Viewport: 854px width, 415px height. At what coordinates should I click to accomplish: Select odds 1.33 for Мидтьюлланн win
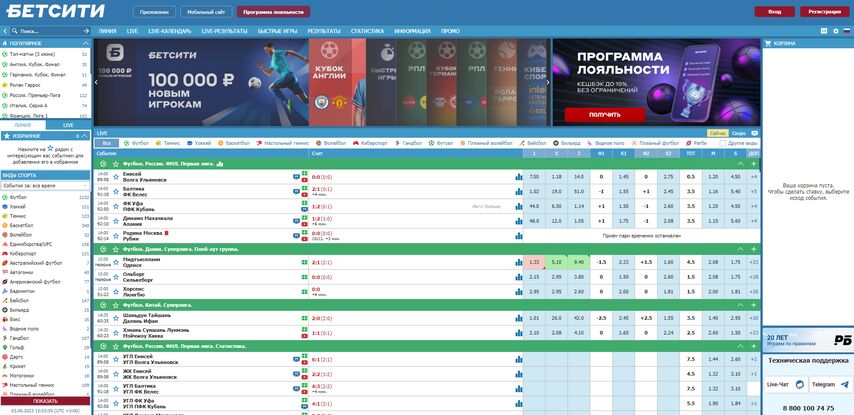coord(534,263)
